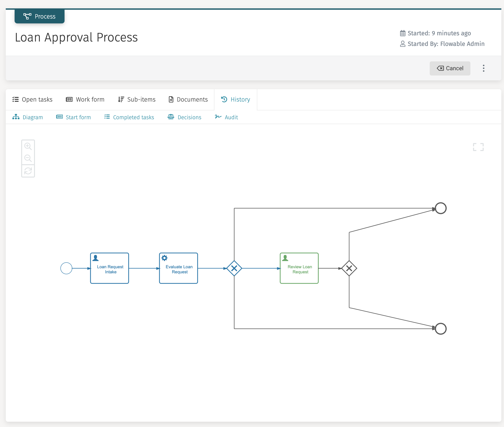Click the Process badge icon at the top
The width and height of the screenshot is (504, 427).
pos(28,16)
